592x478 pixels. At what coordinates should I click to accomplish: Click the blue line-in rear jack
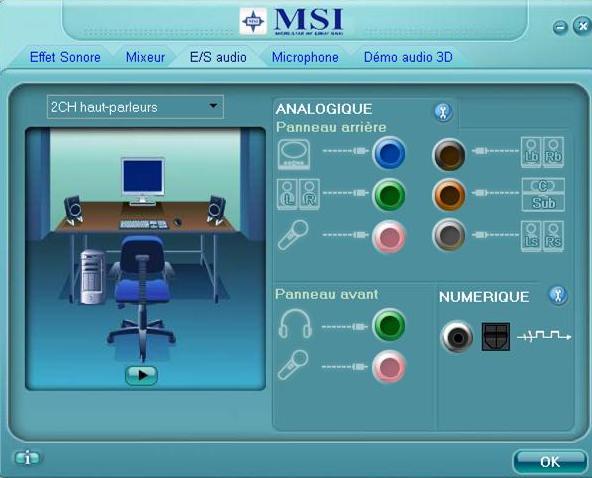tap(389, 153)
